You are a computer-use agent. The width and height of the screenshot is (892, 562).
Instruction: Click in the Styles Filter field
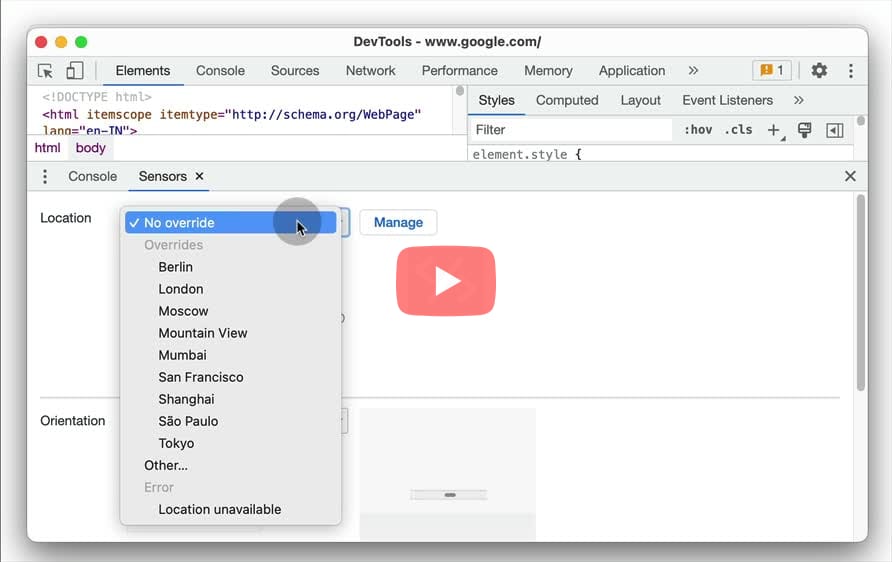click(571, 130)
